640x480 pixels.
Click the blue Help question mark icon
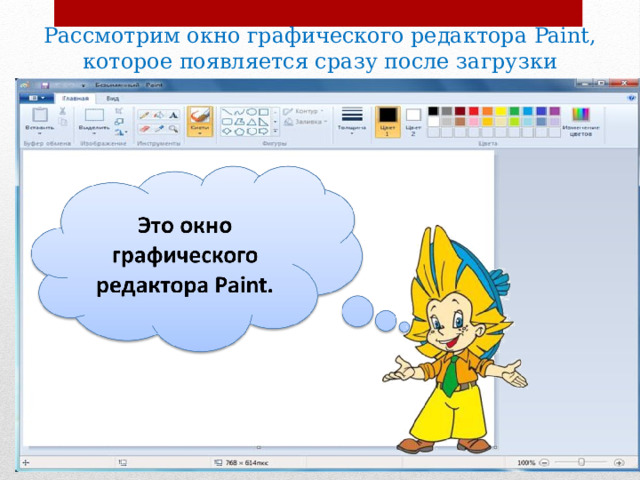click(x=632, y=98)
